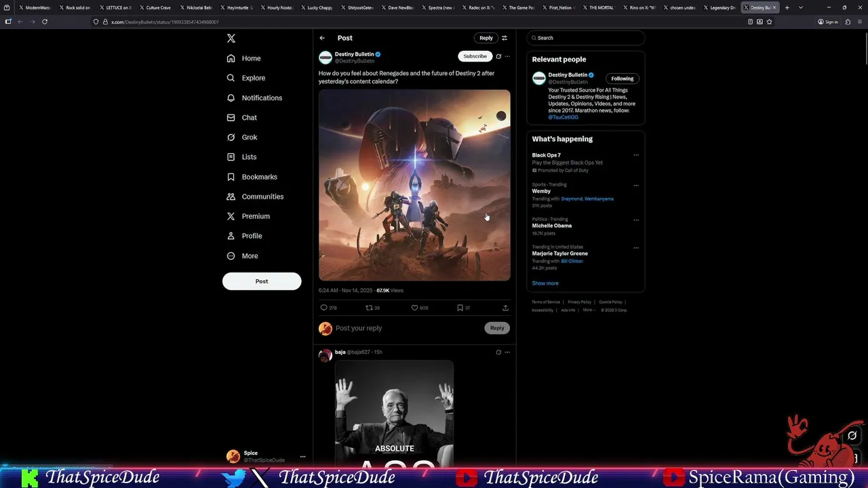Open baja's ABSOLUTE image reply
The height and width of the screenshot is (488, 868).
394,413
